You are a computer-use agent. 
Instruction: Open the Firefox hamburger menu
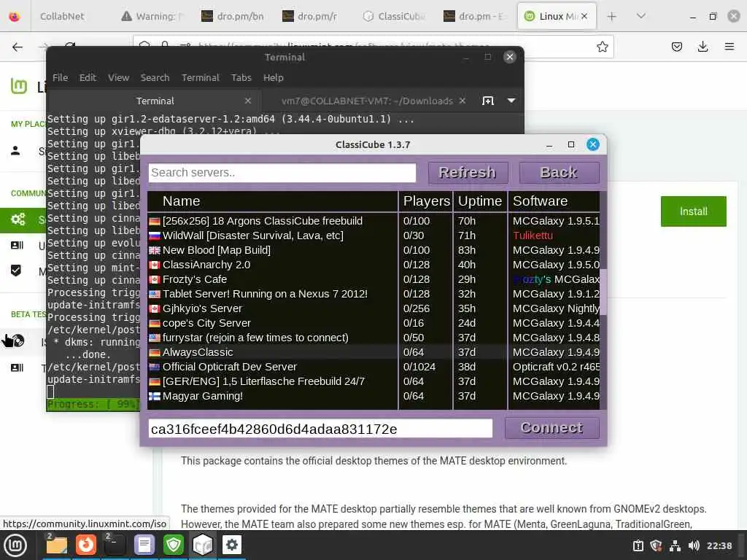click(729, 47)
